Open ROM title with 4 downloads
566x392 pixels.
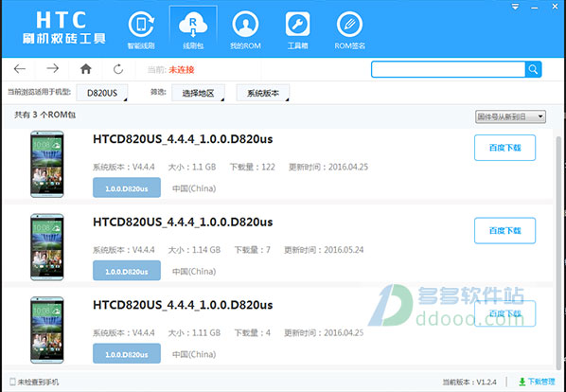click(183, 306)
